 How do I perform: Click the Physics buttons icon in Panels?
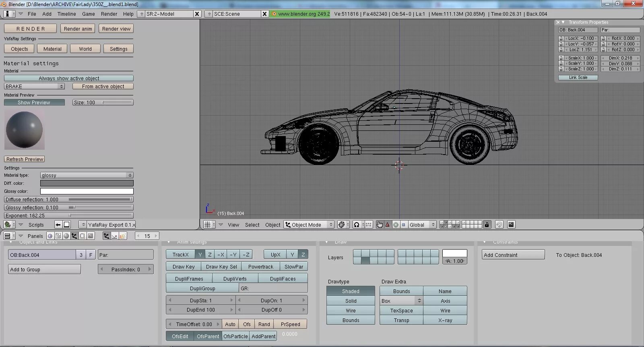pyautogui.click(x=115, y=236)
